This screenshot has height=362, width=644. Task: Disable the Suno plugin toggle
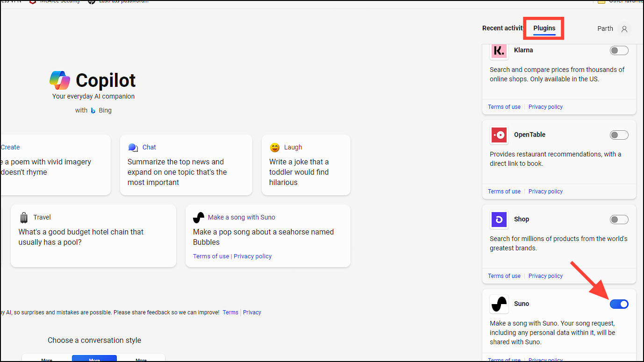pyautogui.click(x=619, y=304)
